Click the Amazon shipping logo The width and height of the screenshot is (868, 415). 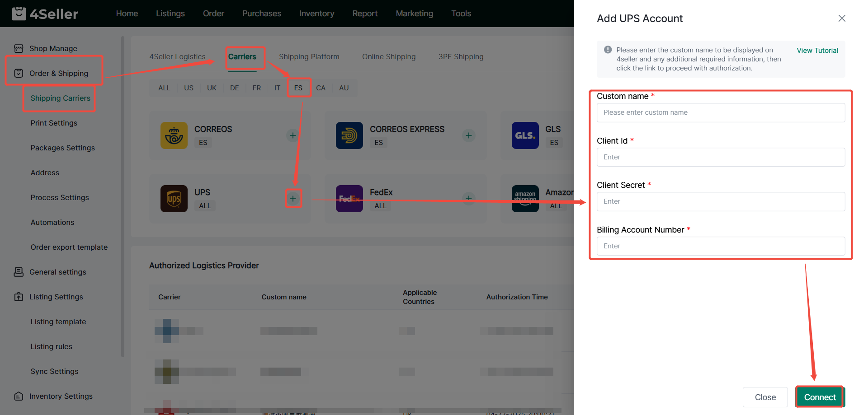point(525,199)
